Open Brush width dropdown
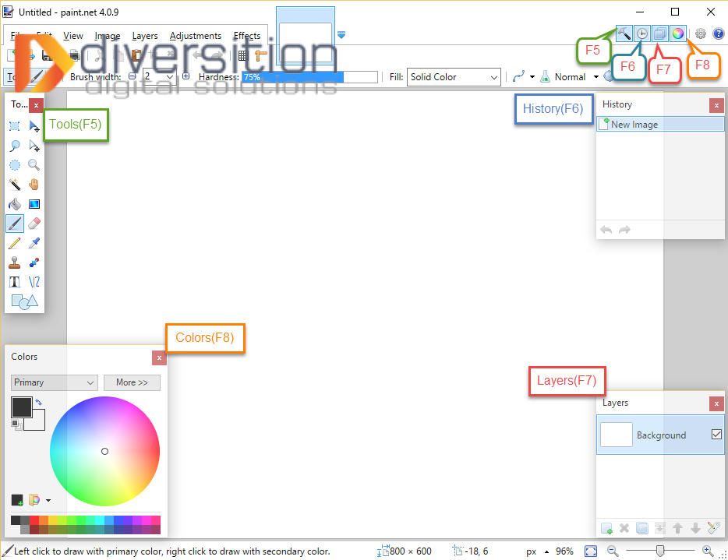The image size is (728, 560). click(170, 76)
